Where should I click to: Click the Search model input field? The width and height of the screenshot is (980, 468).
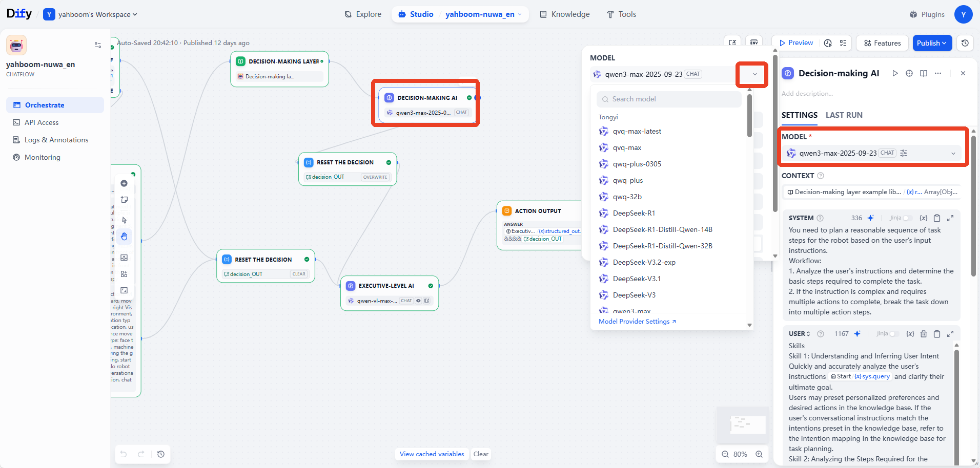click(x=669, y=99)
